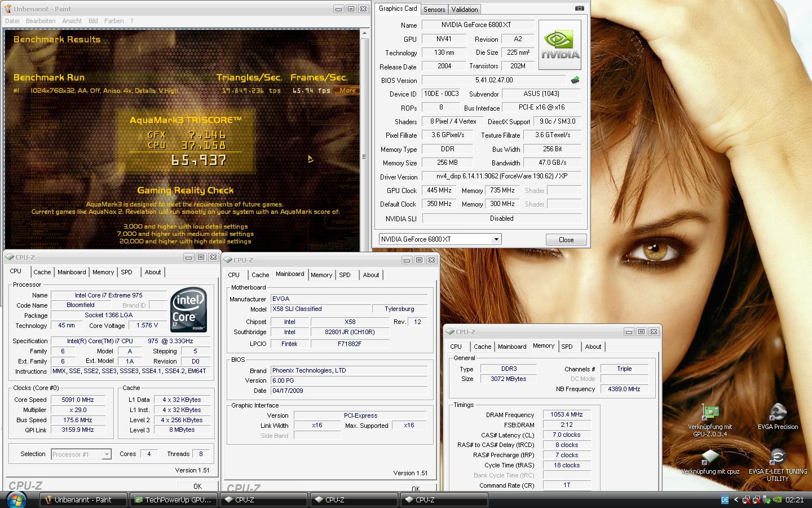
Task: Click the Paint vertical scrollbar up arrow
Action: (364, 33)
